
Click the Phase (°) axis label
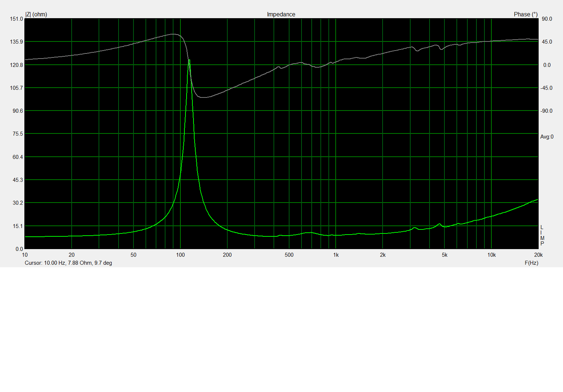click(x=525, y=15)
